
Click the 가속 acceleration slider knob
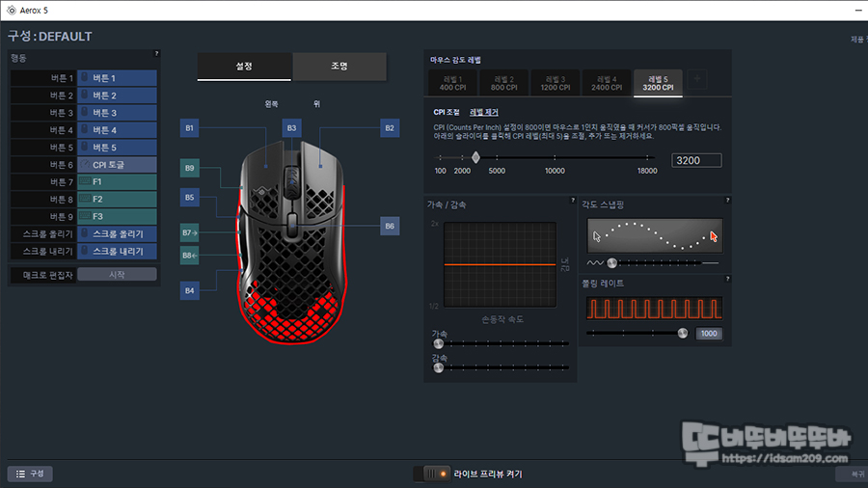[x=439, y=343]
